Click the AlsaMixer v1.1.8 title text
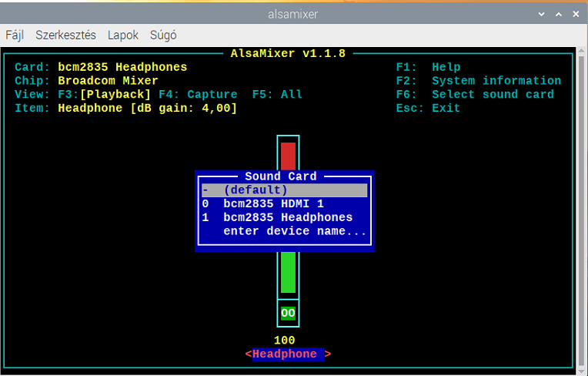 [288, 54]
